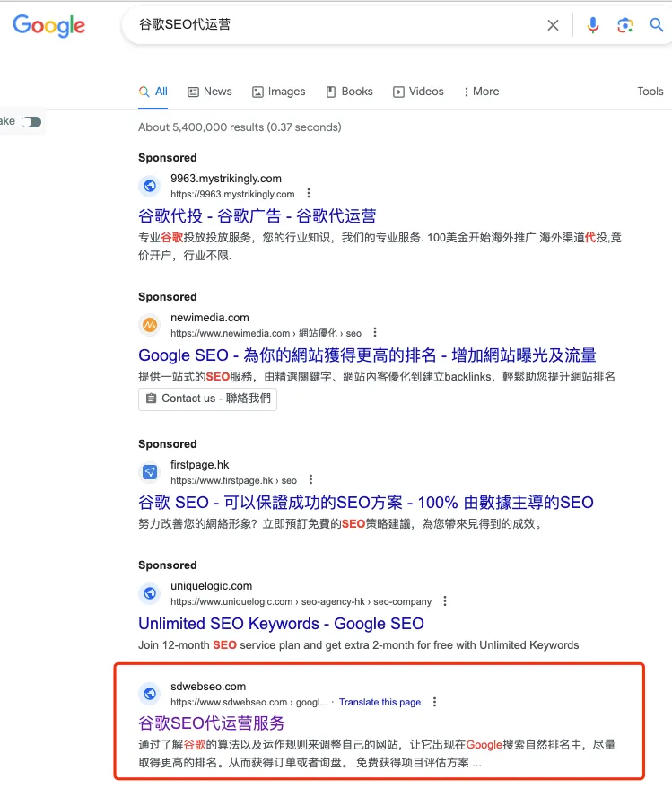Select the All tab
This screenshot has height=797, width=672.
pos(153,92)
